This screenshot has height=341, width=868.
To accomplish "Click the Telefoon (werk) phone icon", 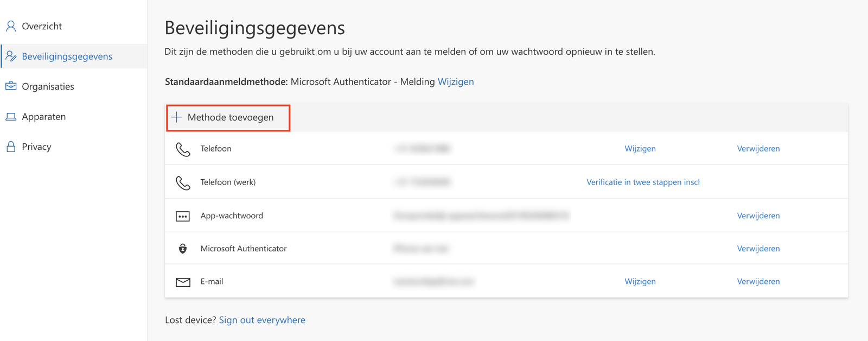I will click(x=183, y=182).
